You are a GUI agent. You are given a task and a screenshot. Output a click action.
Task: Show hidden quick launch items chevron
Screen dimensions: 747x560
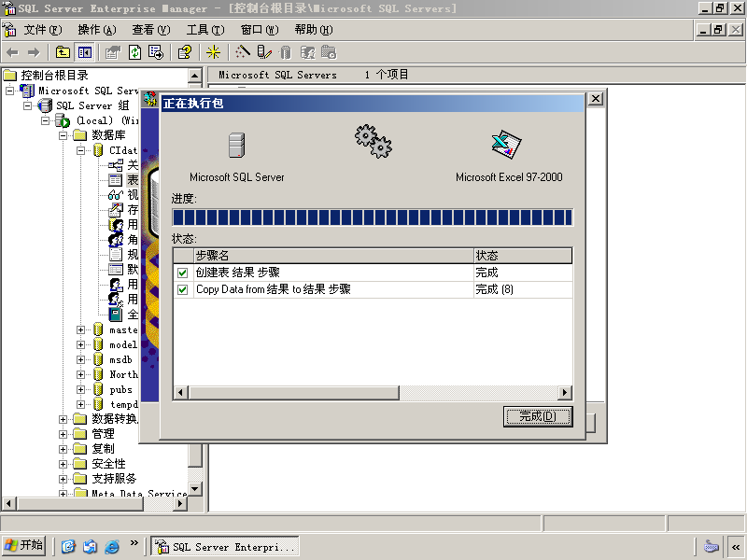(x=134, y=543)
